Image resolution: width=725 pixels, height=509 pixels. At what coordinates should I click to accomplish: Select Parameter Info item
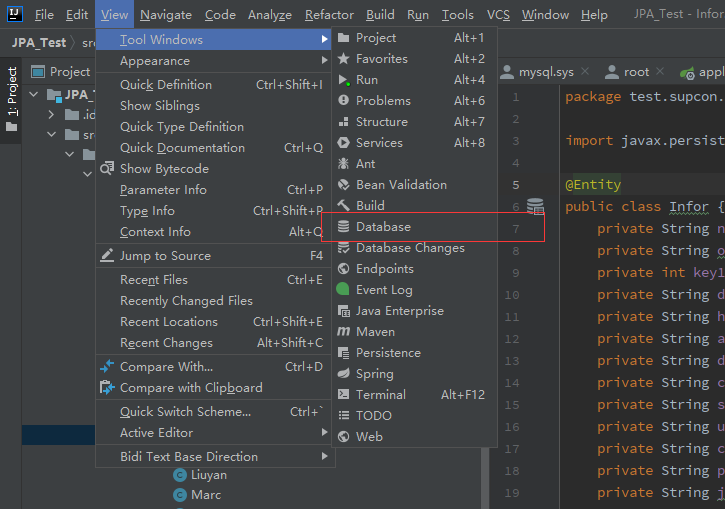point(213,190)
